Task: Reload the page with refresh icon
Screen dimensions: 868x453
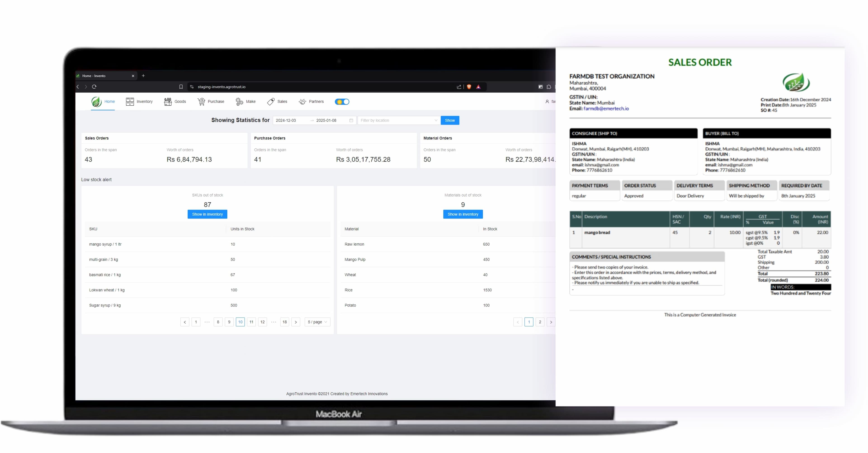Action: [94, 87]
